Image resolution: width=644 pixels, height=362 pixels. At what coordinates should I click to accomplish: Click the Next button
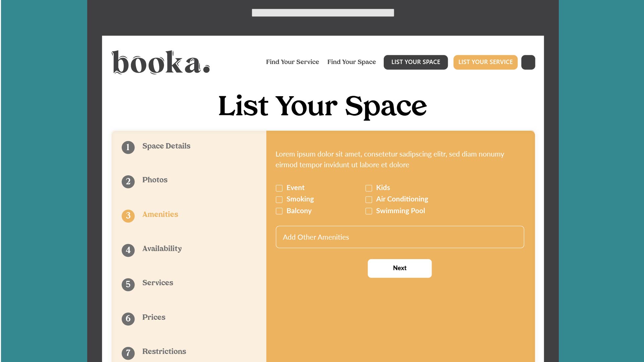399,268
